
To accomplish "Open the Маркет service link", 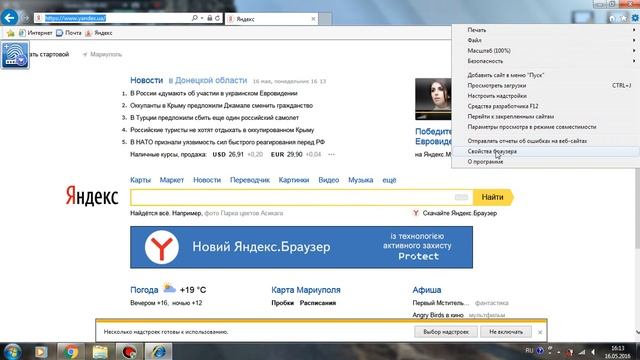I will pos(172,180).
